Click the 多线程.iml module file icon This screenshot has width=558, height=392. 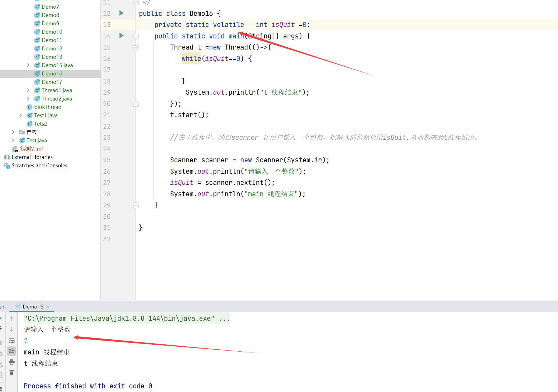(15, 149)
